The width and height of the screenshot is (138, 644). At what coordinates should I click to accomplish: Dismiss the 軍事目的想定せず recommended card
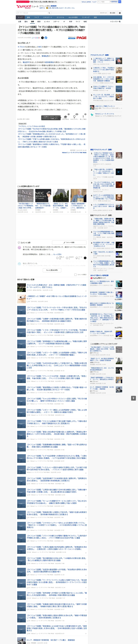point(50,212)
